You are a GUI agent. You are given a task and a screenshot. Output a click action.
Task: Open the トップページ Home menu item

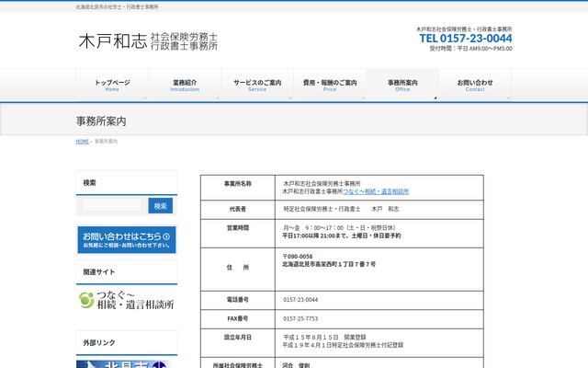click(112, 86)
